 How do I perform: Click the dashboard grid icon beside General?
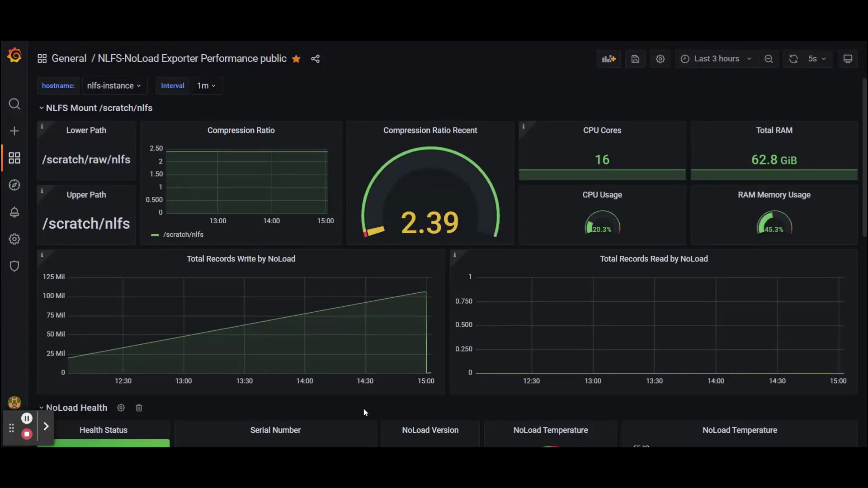(42, 59)
